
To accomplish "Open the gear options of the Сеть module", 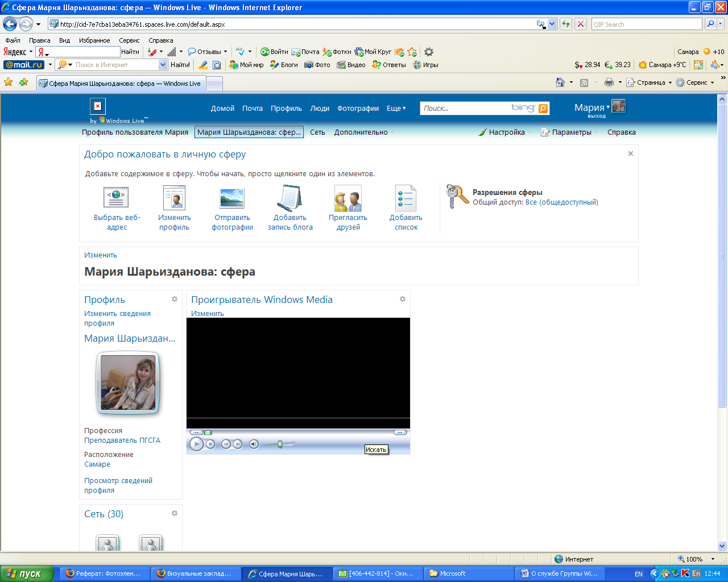I will 175,513.
